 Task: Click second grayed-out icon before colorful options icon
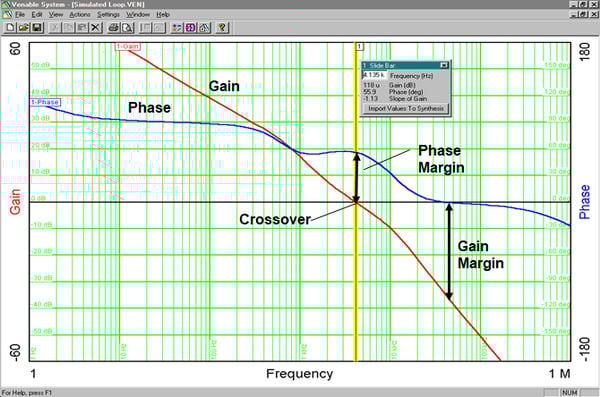click(159, 28)
